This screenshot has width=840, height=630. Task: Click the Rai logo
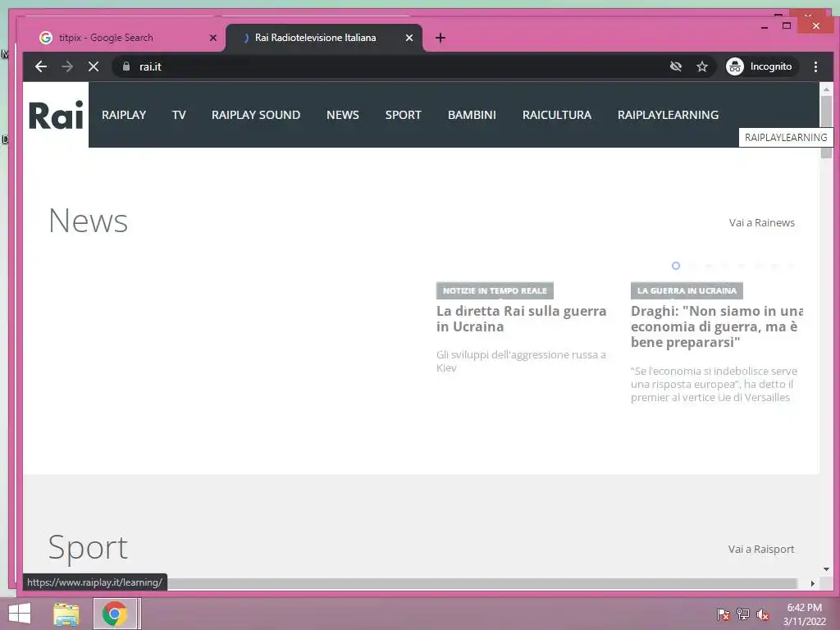point(56,115)
